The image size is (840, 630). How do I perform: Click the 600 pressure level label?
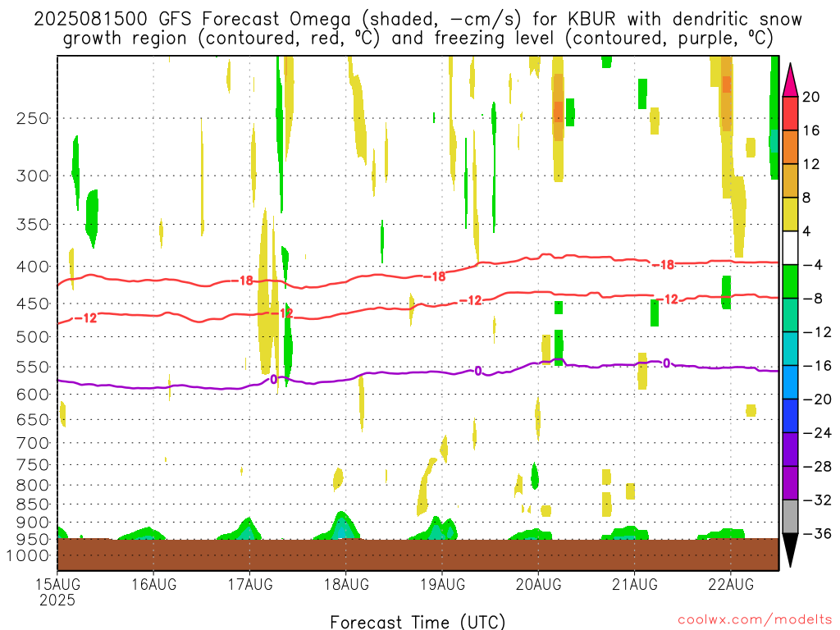(33, 395)
